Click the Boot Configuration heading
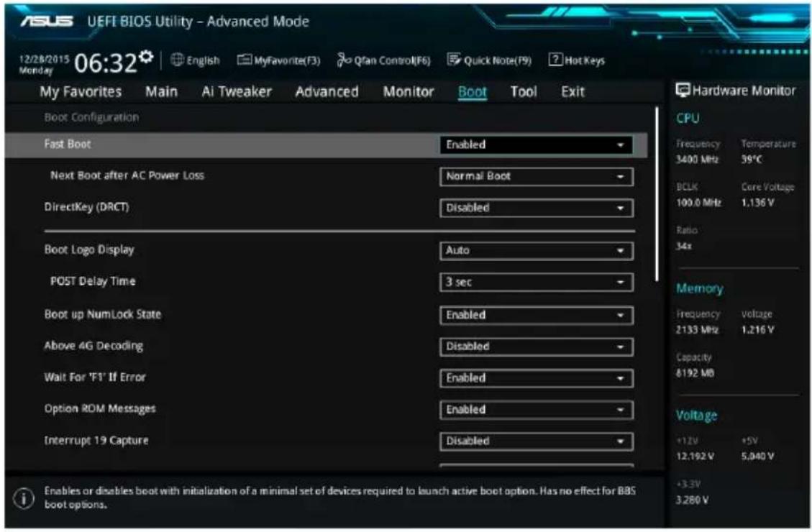The height and width of the screenshot is (532, 812). click(x=91, y=117)
